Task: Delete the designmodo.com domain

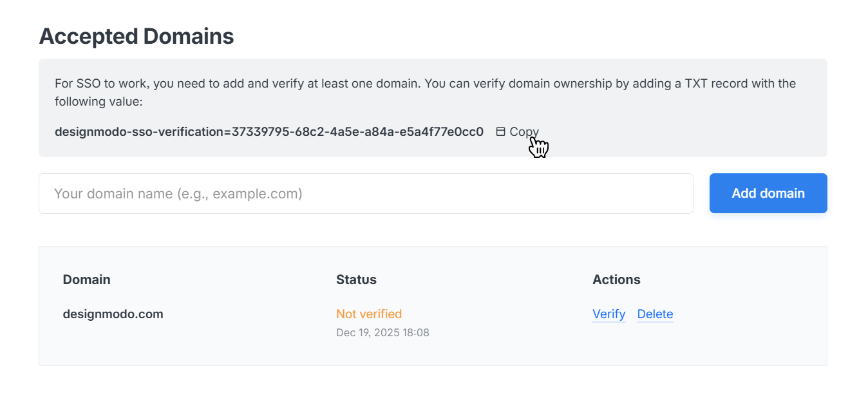Action: (x=655, y=314)
